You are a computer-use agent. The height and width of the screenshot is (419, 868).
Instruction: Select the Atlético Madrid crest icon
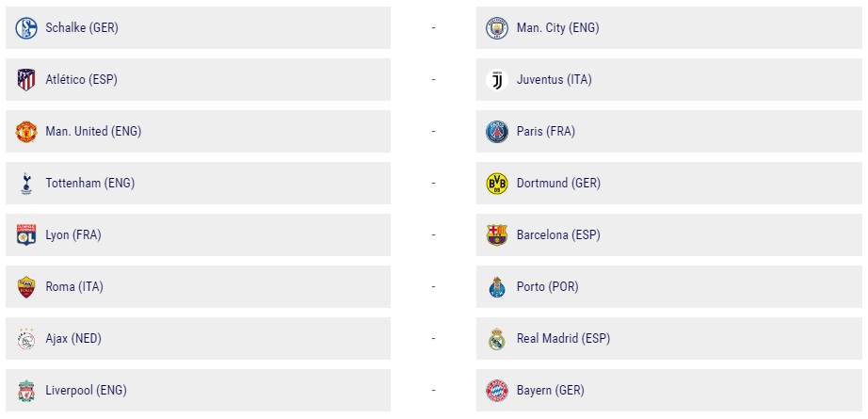point(26,80)
